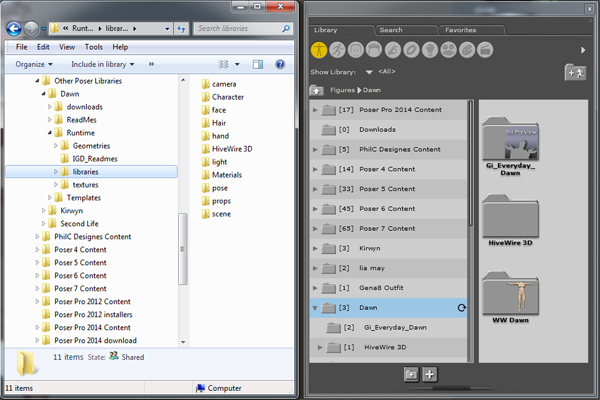Click the add-figure folder icon
Viewport: 600px width, 400px height.
pyautogui.click(x=574, y=72)
